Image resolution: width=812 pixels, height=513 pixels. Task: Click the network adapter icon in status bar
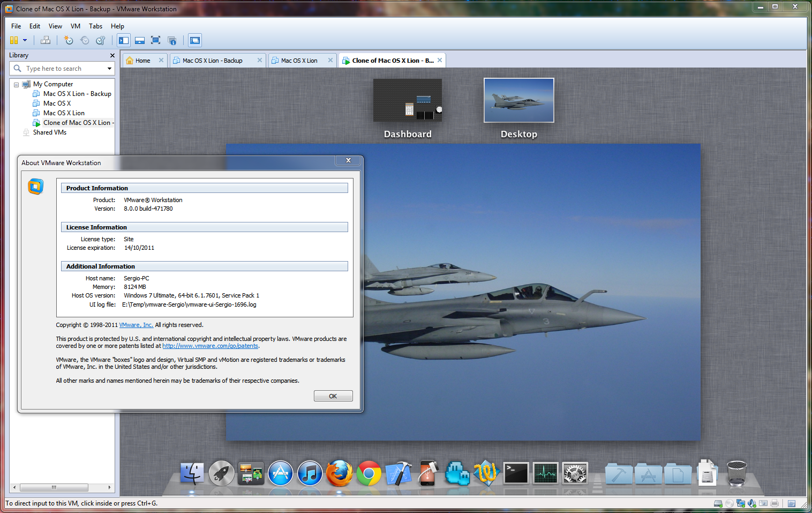741,503
